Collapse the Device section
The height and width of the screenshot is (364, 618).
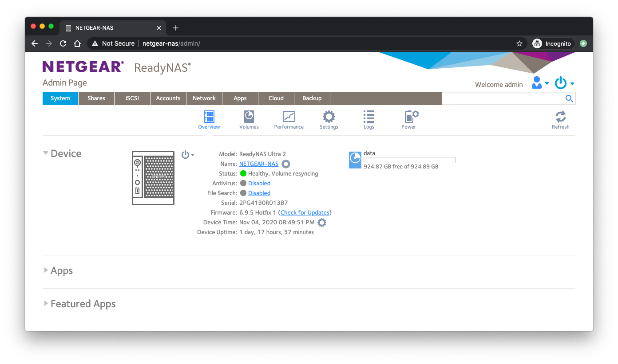pos(46,153)
